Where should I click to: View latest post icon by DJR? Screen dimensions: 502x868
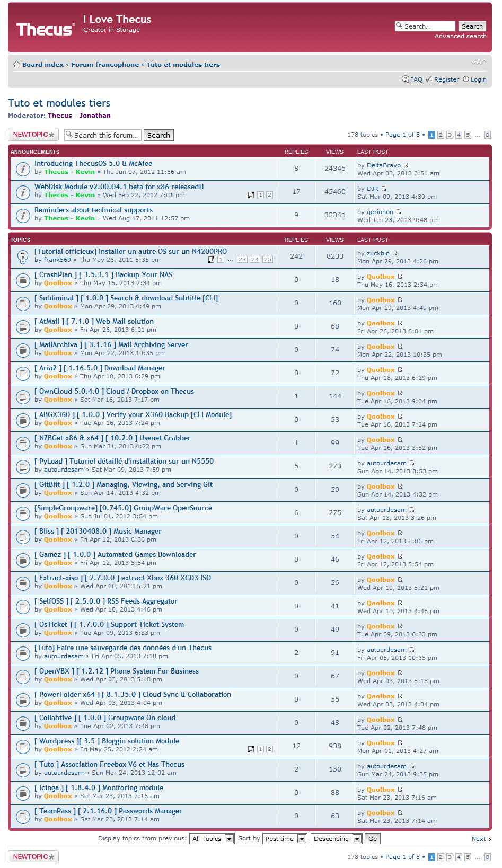(384, 189)
